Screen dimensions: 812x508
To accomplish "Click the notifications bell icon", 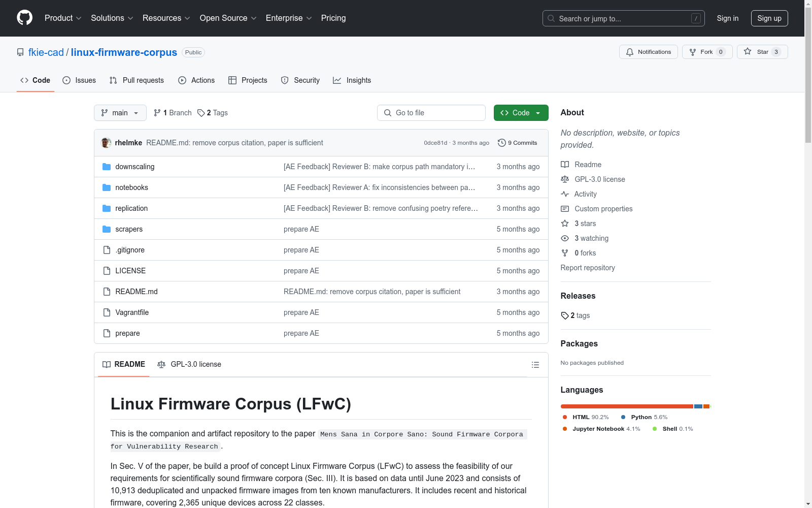I will (630, 52).
